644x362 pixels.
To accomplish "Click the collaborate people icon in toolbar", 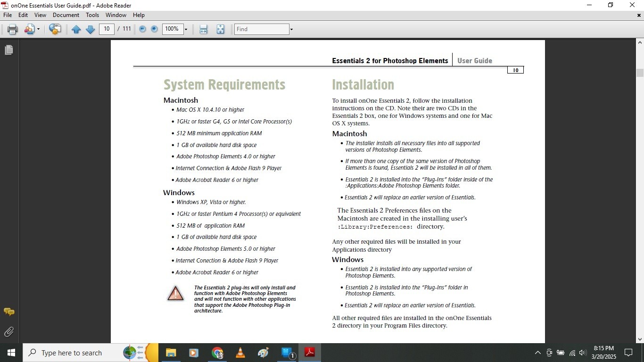I will coord(29,29).
